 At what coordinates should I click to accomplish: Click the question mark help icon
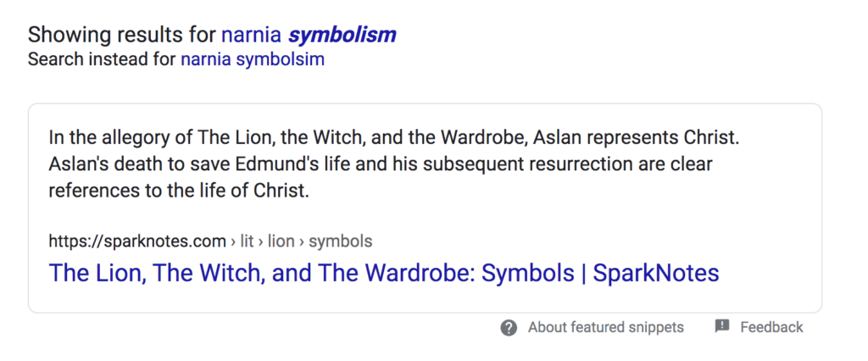tap(509, 328)
